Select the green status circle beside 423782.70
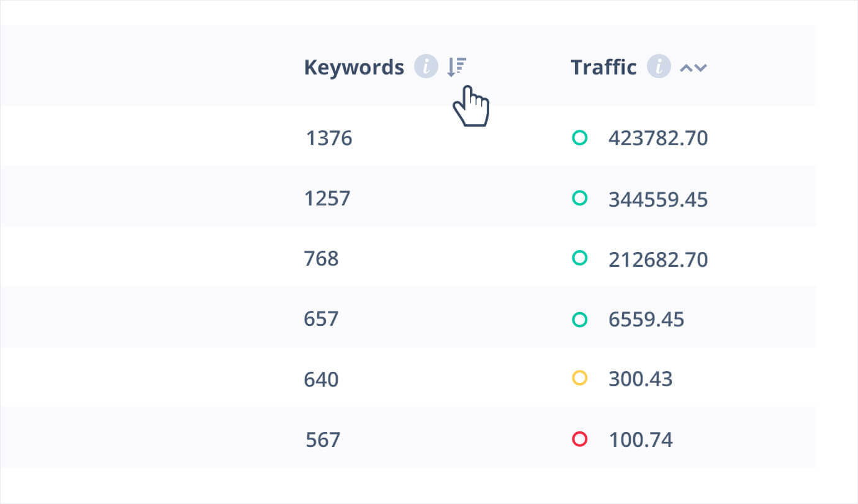Viewport: 858px width, 504px height. (x=579, y=138)
